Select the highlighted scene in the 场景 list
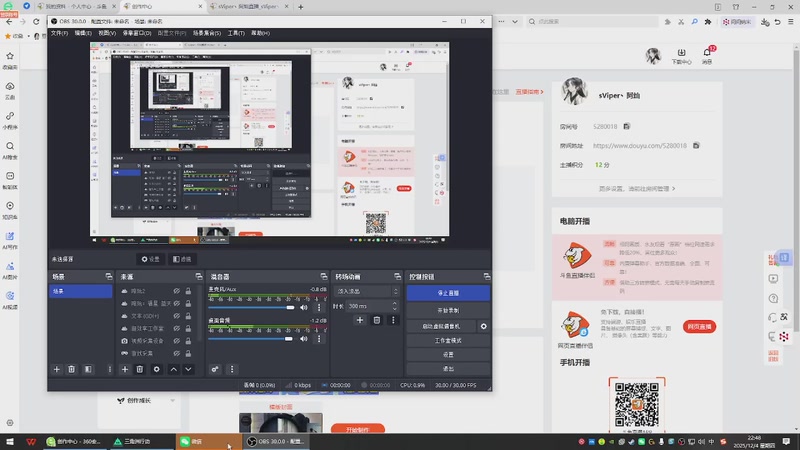800x450 pixels. click(x=81, y=291)
